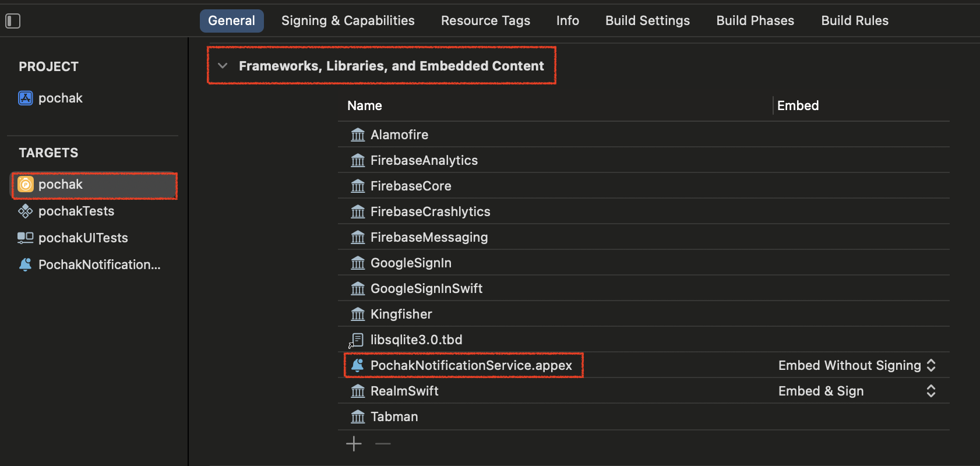
Task: Click the Kingfisher library icon
Action: (x=358, y=314)
